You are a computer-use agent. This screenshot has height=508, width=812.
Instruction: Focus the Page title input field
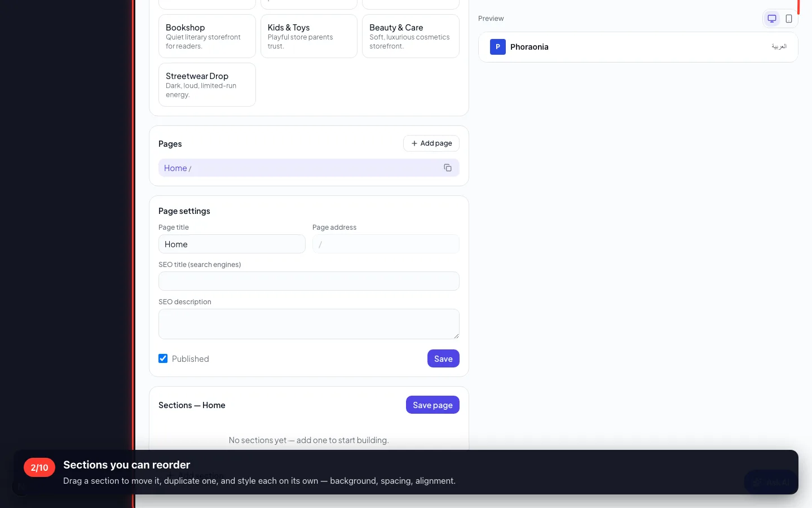tap(232, 244)
